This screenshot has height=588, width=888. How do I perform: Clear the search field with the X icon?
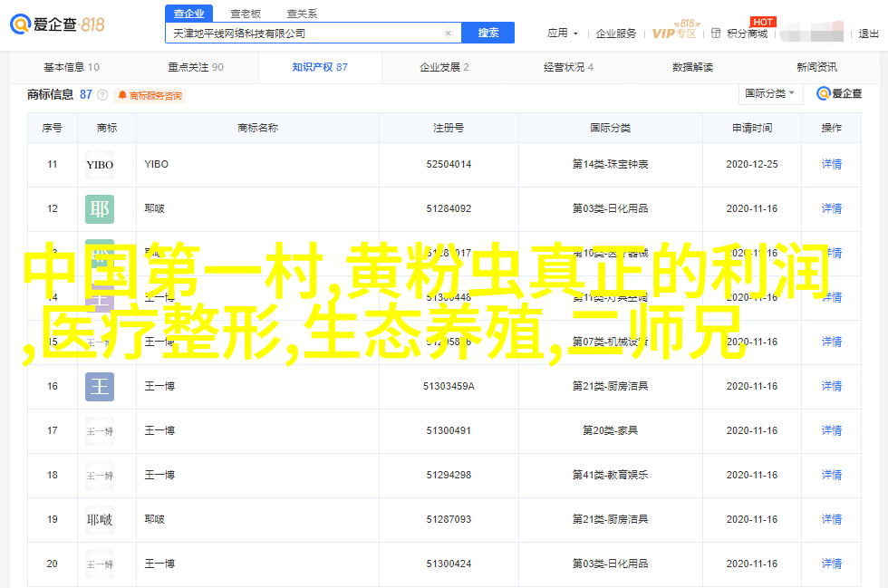point(448,34)
